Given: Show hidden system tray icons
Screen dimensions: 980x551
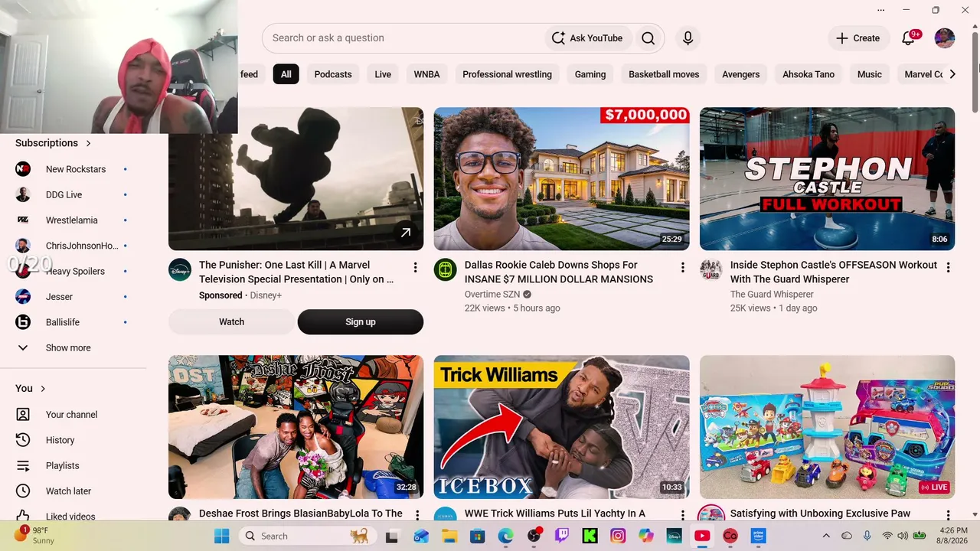Looking at the screenshot, I should [825, 536].
